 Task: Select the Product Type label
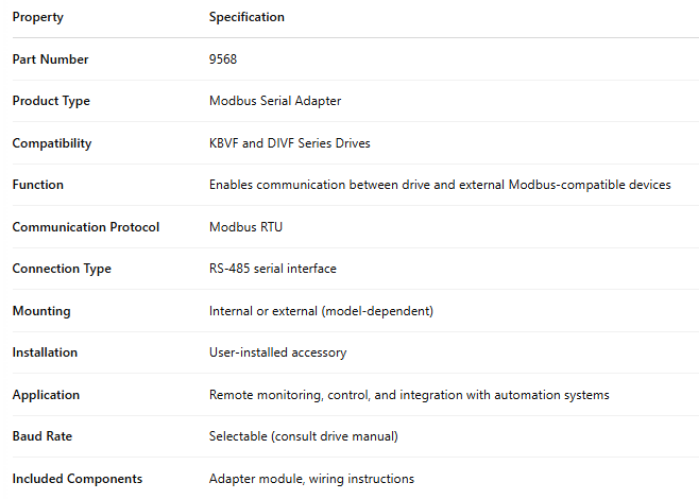point(51,101)
